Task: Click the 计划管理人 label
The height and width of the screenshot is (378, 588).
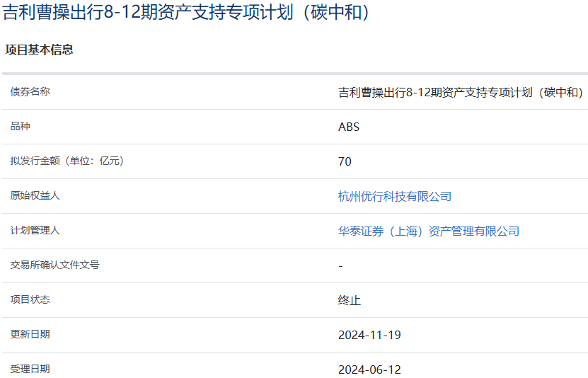Action: click(x=35, y=230)
